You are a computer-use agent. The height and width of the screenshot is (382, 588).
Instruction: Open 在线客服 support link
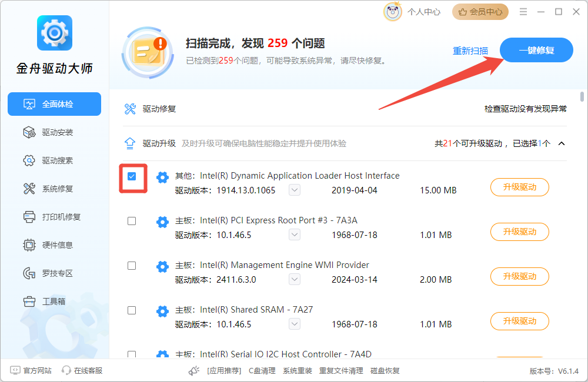(x=82, y=370)
